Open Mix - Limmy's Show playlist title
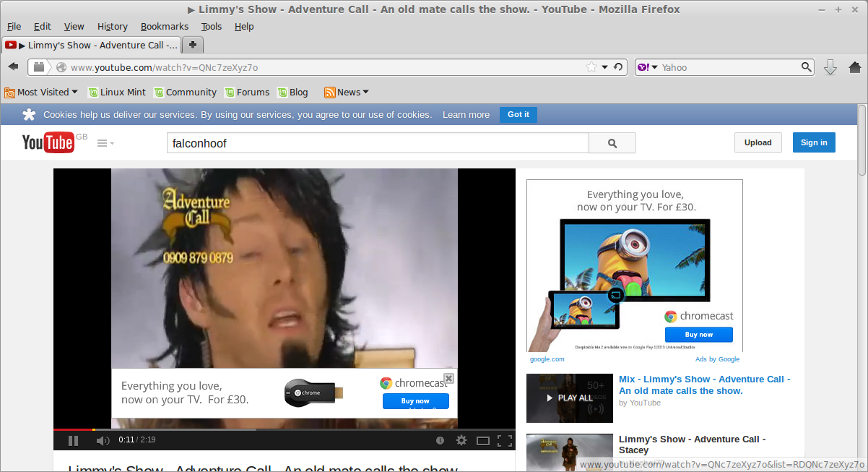The width and height of the screenshot is (868, 472). [x=704, y=385]
